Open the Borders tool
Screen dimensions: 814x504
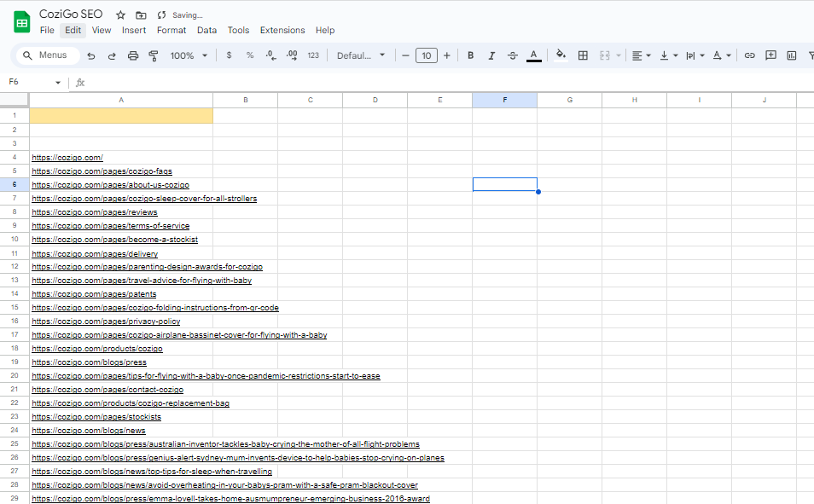[583, 55]
